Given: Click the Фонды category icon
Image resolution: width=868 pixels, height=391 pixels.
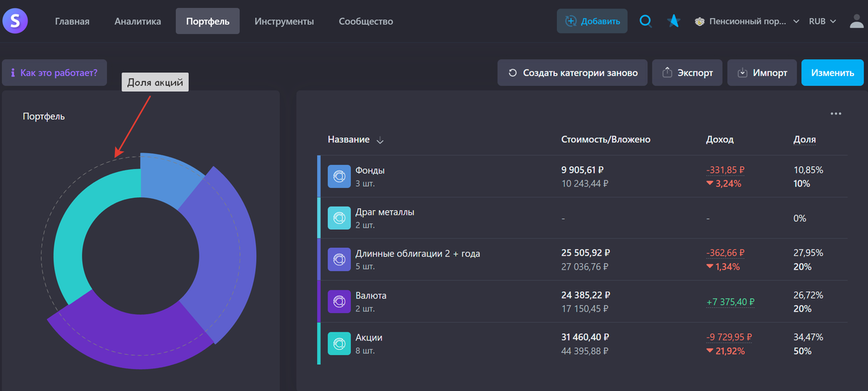Looking at the screenshot, I should point(339,176).
